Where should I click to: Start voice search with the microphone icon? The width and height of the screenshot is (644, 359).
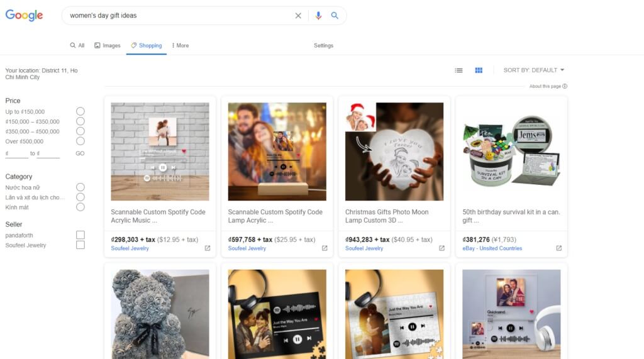pos(318,16)
